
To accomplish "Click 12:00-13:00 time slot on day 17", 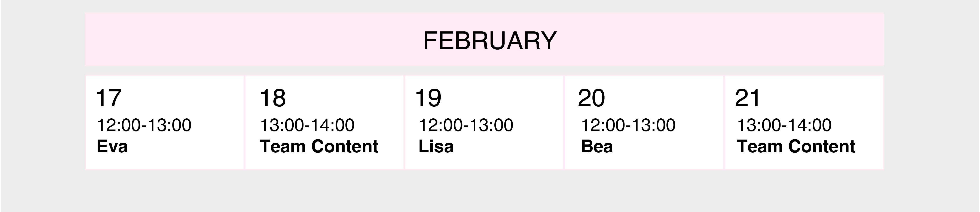I will [144, 125].
